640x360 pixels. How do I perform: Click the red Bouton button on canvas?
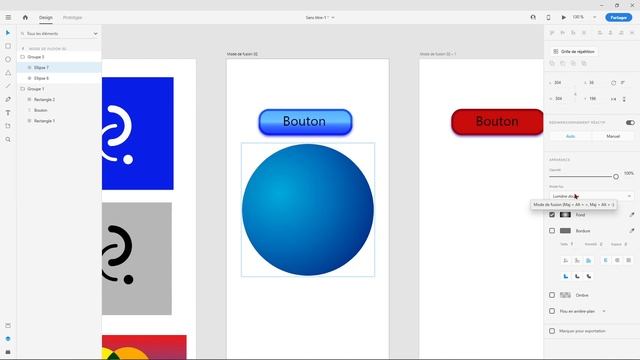tap(497, 122)
